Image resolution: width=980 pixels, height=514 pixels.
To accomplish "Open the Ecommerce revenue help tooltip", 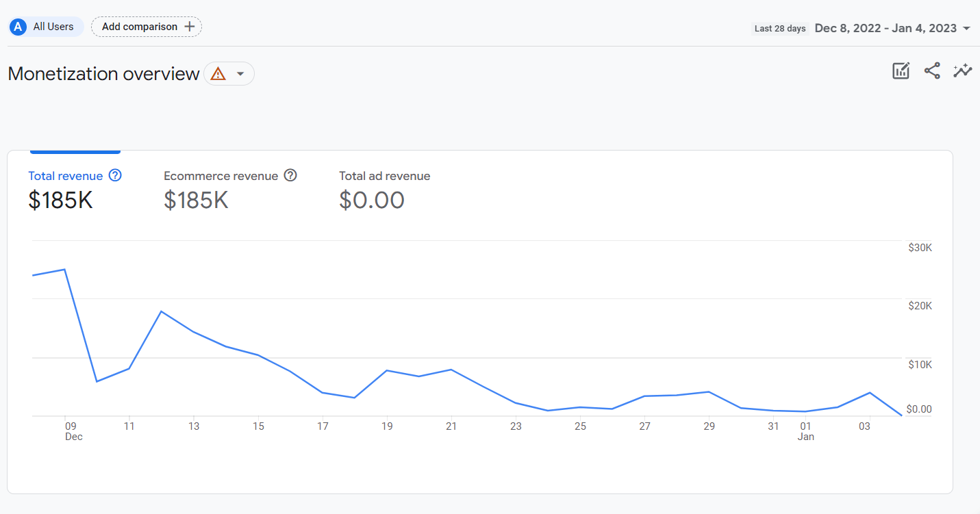I will point(290,175).
